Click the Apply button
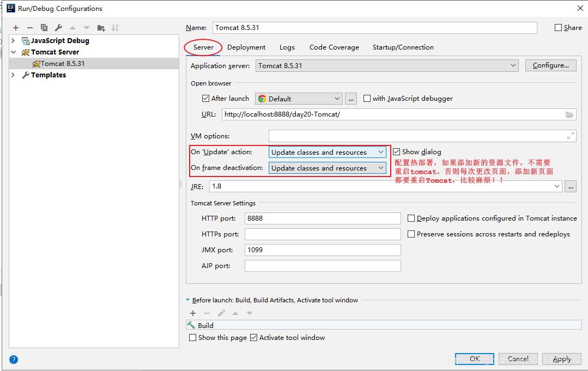 tap(562, 359)
